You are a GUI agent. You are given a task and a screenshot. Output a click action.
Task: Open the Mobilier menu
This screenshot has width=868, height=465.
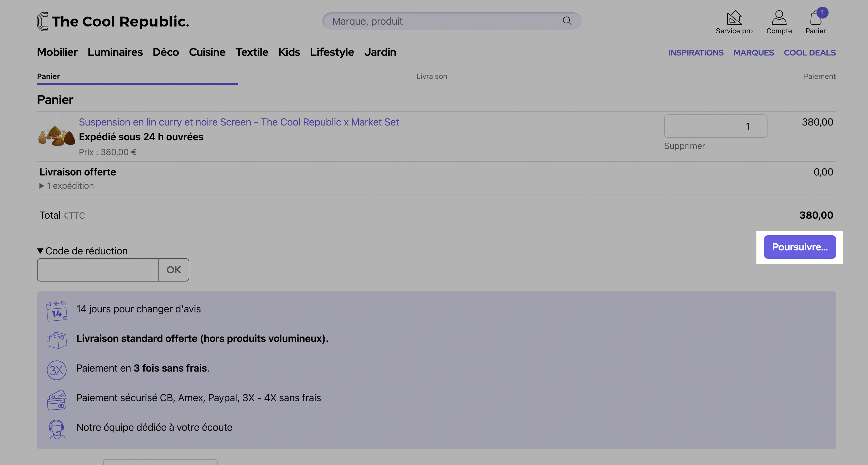[x=57, y=52]
